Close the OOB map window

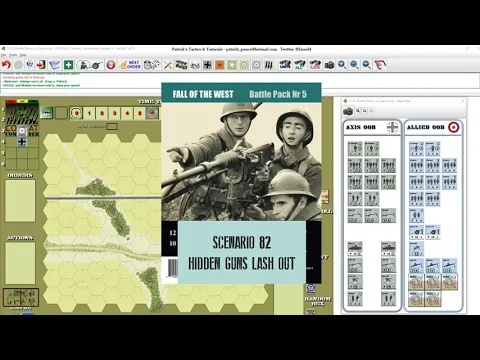(x=463, y=101)
